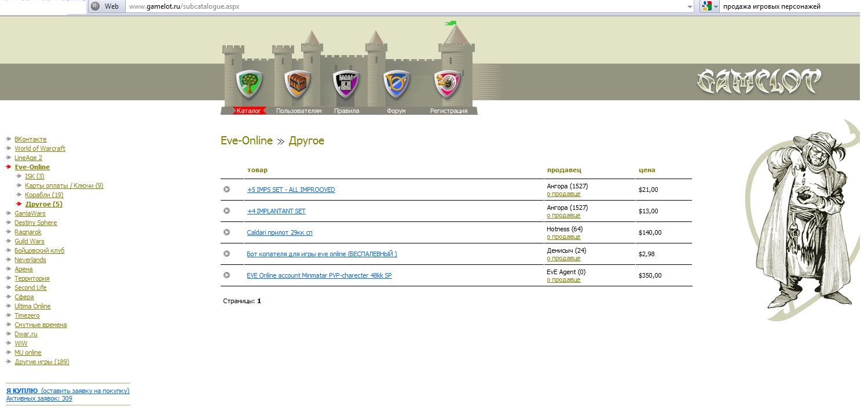This screenshot has width=868, height=411.
Task: Click the arrow icon beside Minmatar PVP-charecter
Action: coord(226,275)
